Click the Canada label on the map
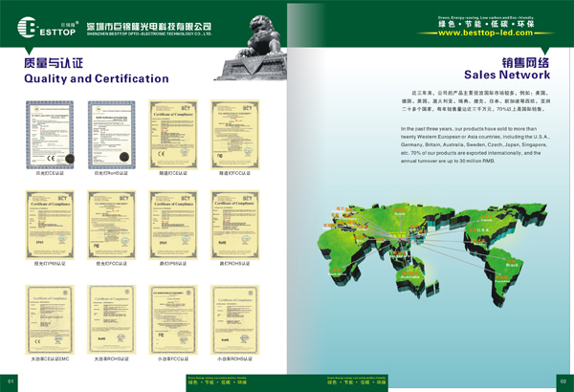 pos(486,220)
